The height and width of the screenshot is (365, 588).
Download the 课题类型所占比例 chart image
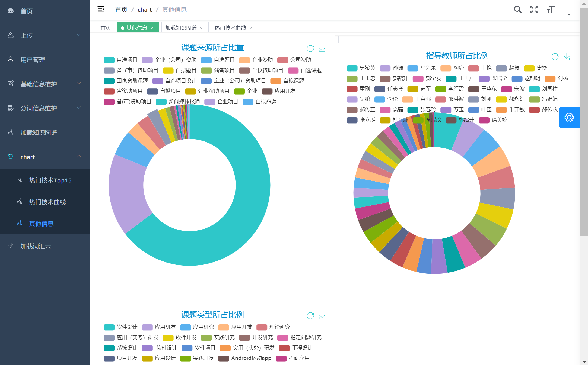pos(322,316)
